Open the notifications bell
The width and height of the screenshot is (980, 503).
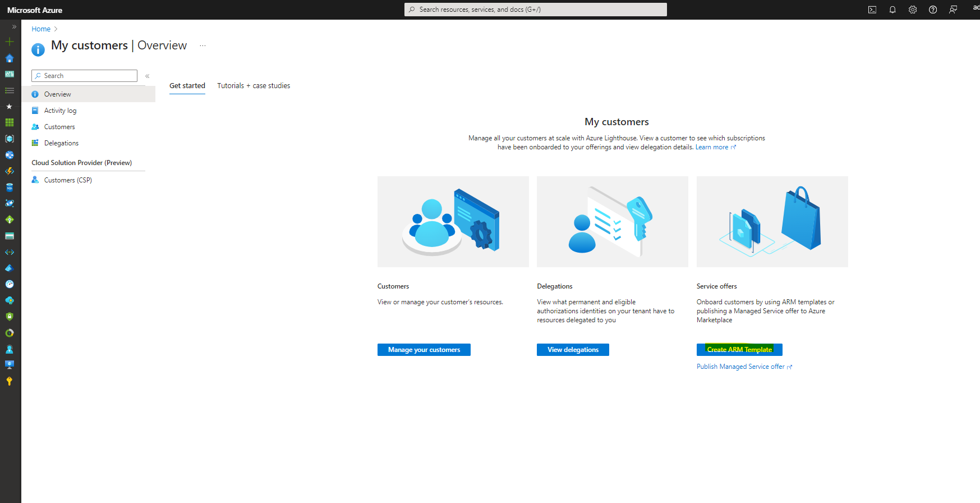coord(892,10)
